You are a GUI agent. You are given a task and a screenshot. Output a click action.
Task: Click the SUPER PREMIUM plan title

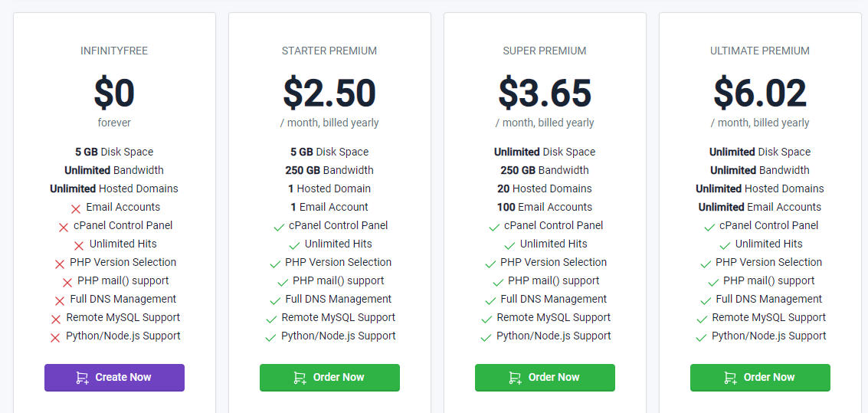tap(545, 51)
